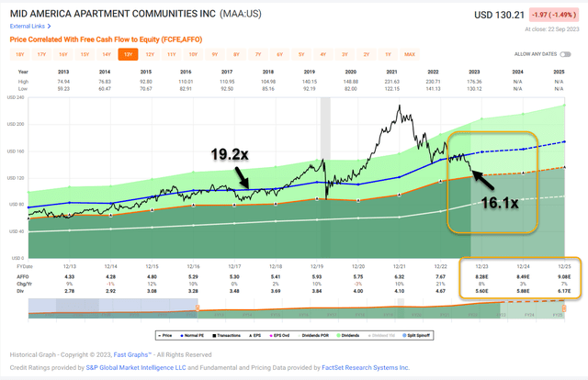Toggle the EPS Ovd legend entry
588x380 pixels.
click(279, 335)
